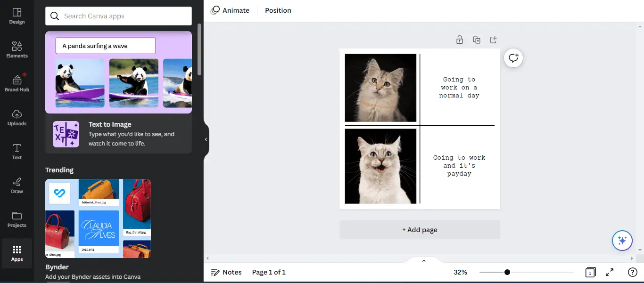The width and height of the screenshot is (644, 283).
Task: Open the page manager view
Action: tap(590, 272)
